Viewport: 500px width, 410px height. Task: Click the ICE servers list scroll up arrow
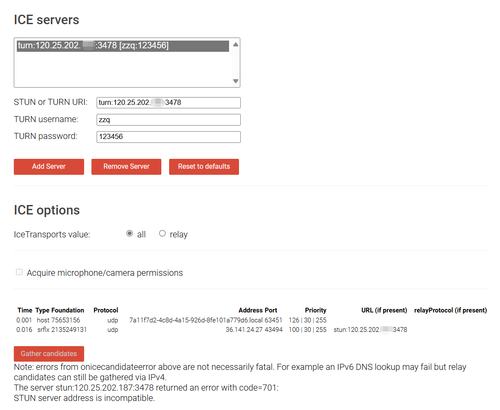[236, 45]
